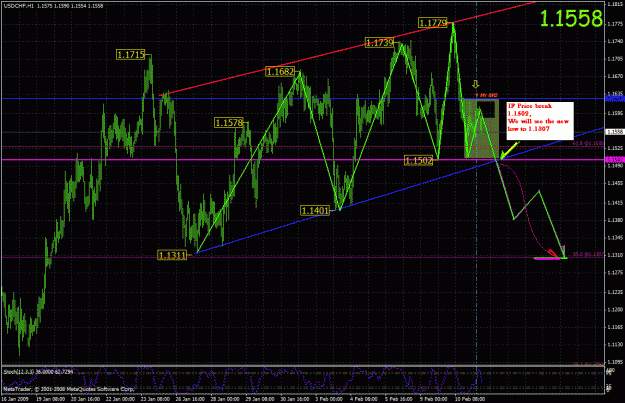Click the Stoch(12,3,3) indicator label
Screen dimensions: 625x403
click(38, 372)
